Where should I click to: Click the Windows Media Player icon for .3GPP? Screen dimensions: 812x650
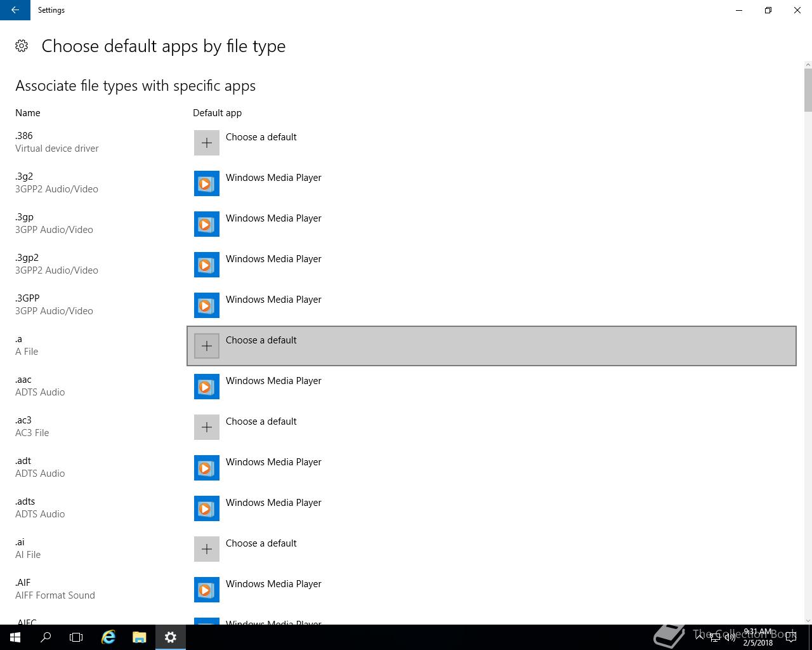(207, 305)
